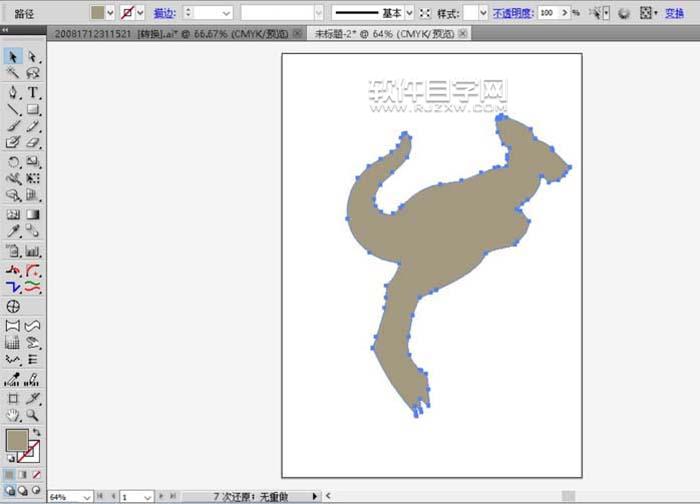Select the green and red wavy lines tool
Screen dimensions: 700x504
click(x=33, y=287)
